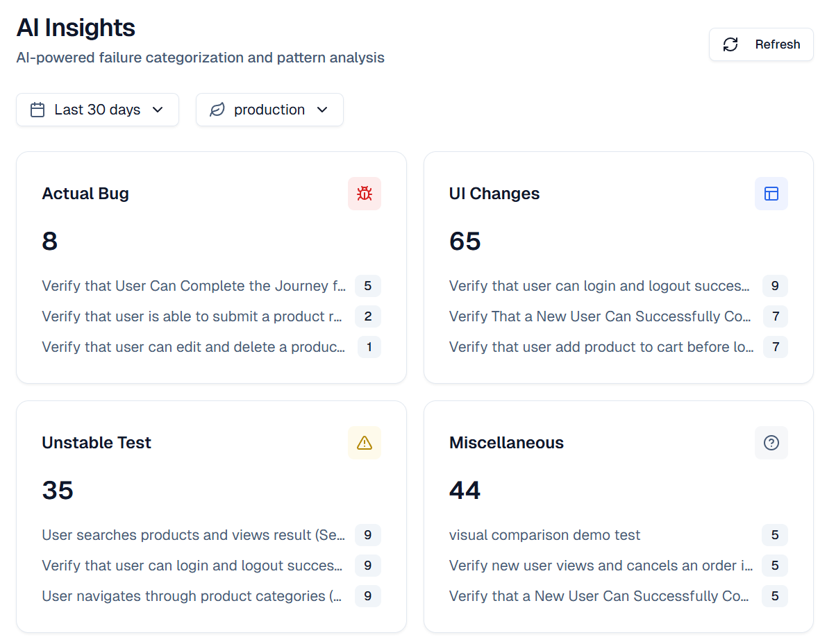
Task: Expand the production environment chevron
Action: coord(322,110)
